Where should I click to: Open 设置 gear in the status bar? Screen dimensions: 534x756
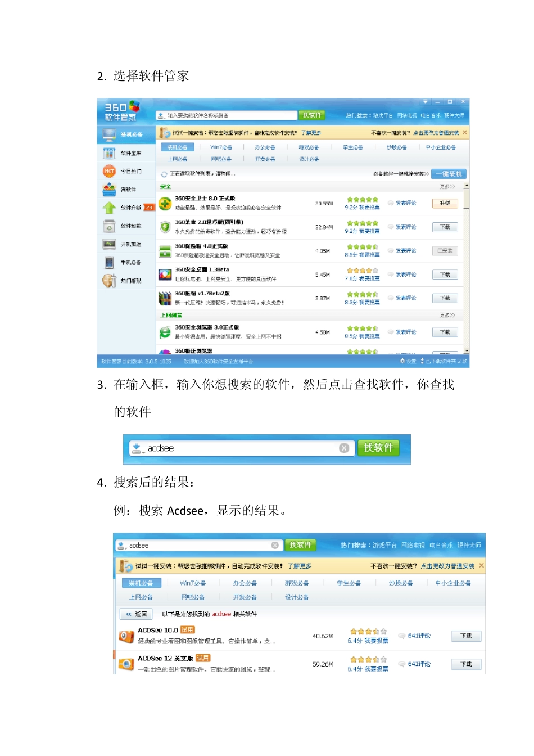tap(408, 361)
